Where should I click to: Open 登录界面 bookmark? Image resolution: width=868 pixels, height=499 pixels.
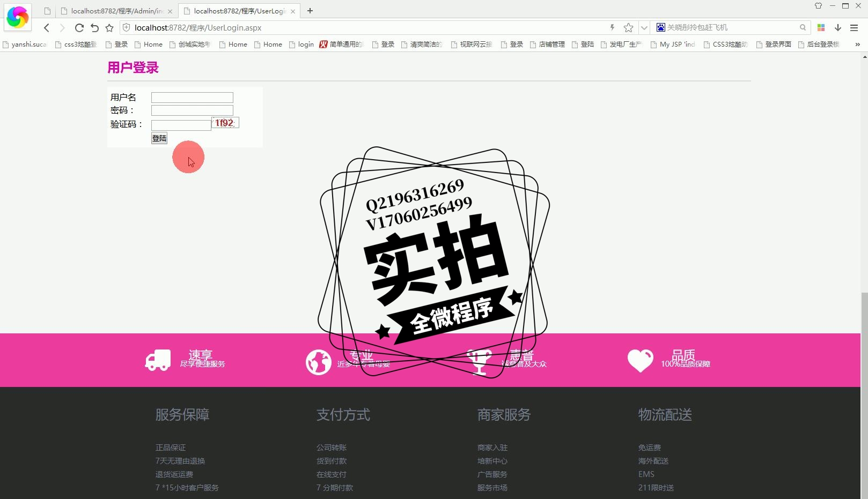coord(774,44)
